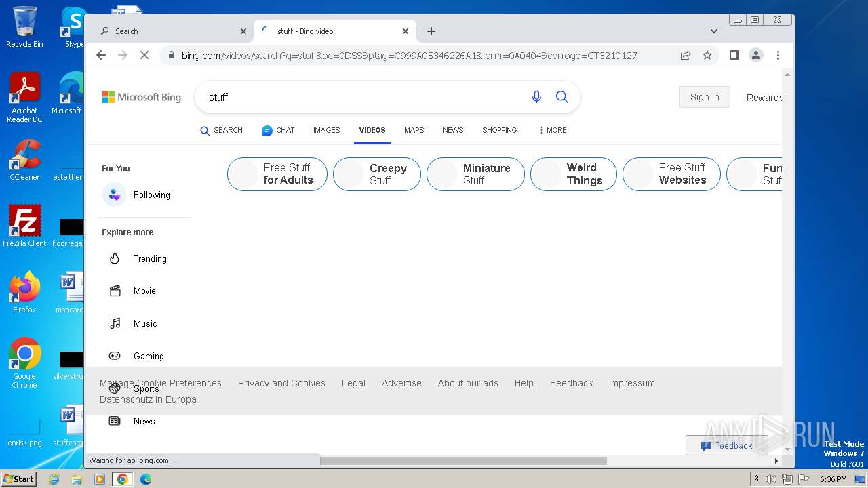Open Datenschutz in Europa link

click(148, 399)
